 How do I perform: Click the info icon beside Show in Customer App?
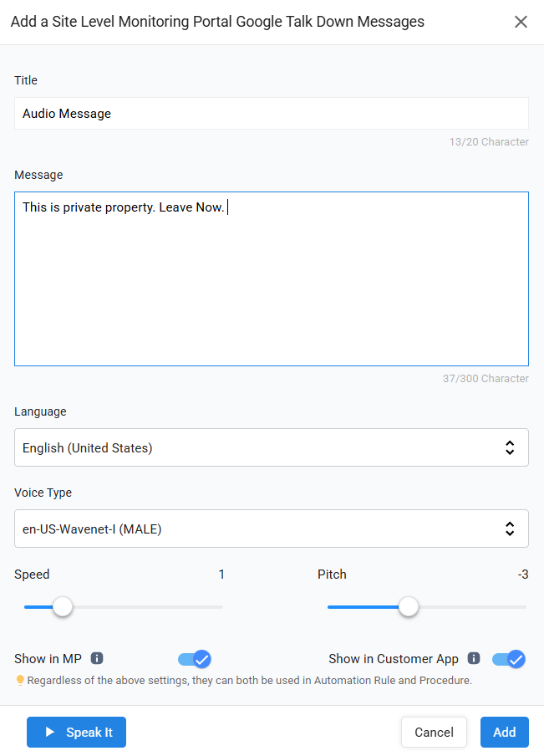(x=474, y=658)
